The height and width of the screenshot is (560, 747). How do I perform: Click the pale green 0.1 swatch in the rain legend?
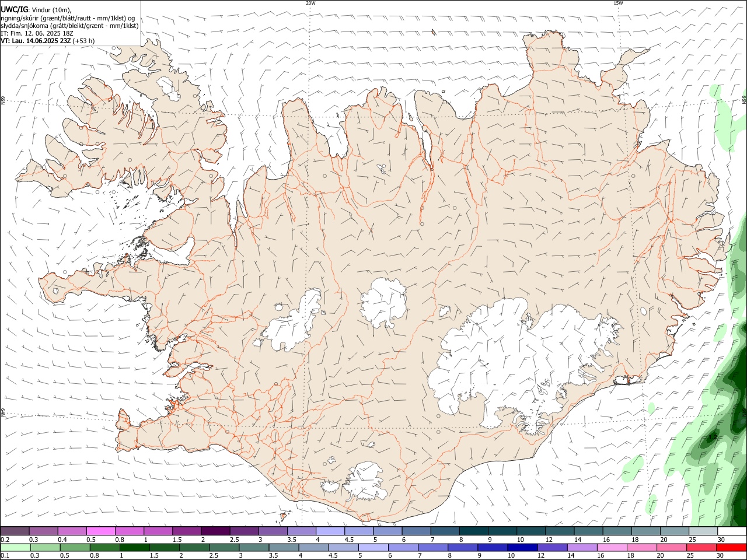click(x=15, y=547)
